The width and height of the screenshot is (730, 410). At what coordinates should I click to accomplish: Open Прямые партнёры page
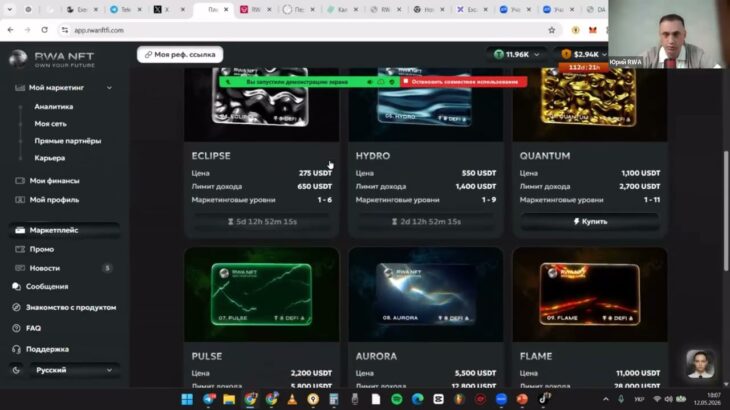[68, 141]
